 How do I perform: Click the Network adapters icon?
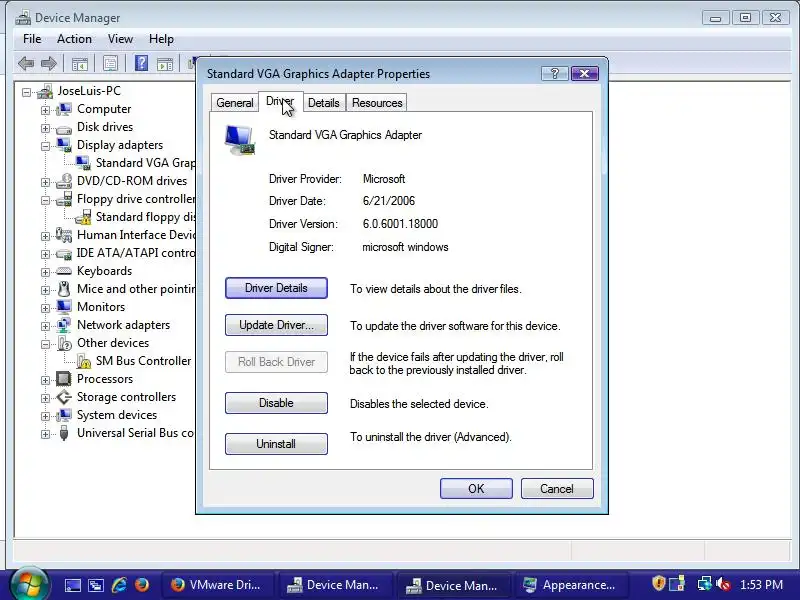(x=64, y=325)
